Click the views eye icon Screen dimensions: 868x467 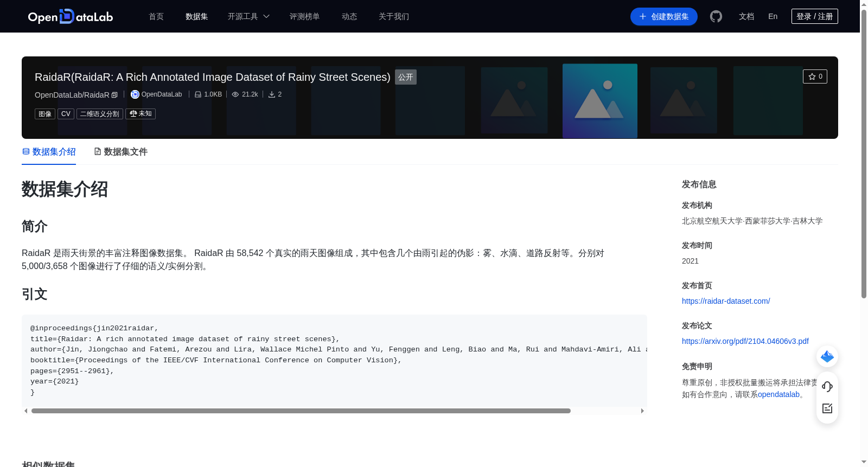235,94
